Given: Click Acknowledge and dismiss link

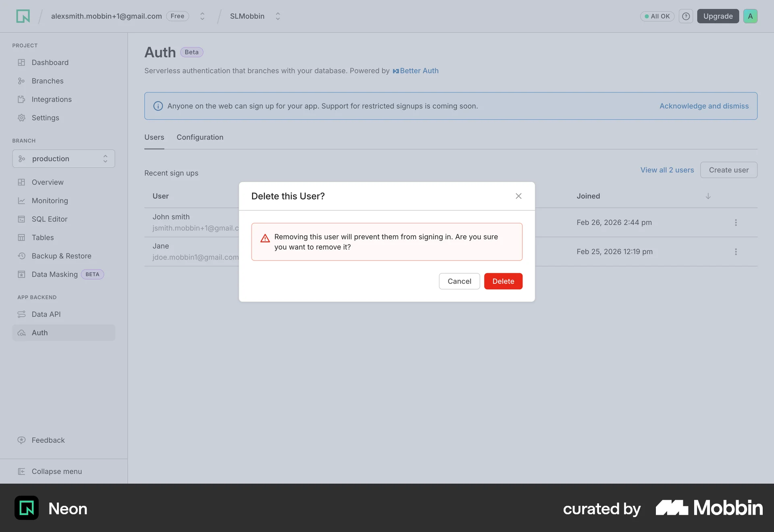Looking at the screenshot, I should pos(704,106).
